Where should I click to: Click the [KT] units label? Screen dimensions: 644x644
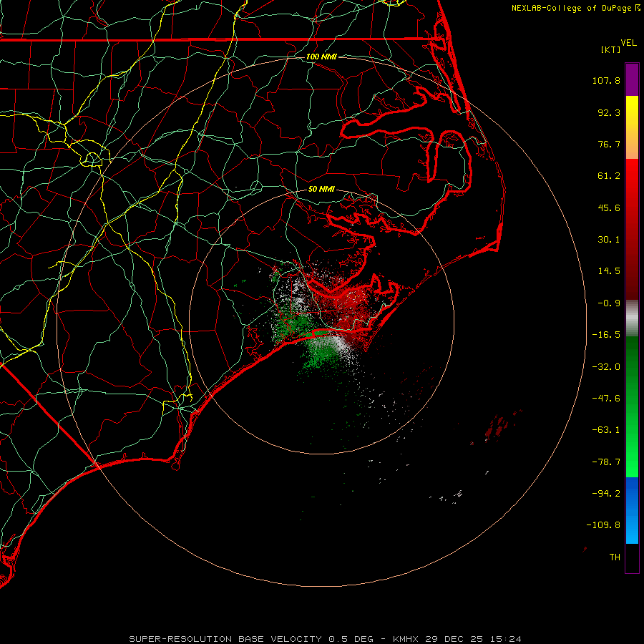click(x=611, y=49)
